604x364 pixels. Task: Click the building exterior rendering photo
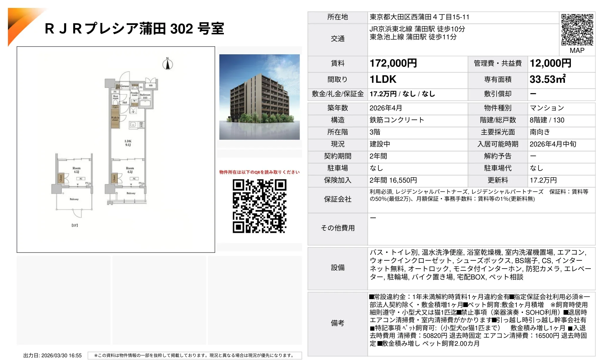coord(259,97)
